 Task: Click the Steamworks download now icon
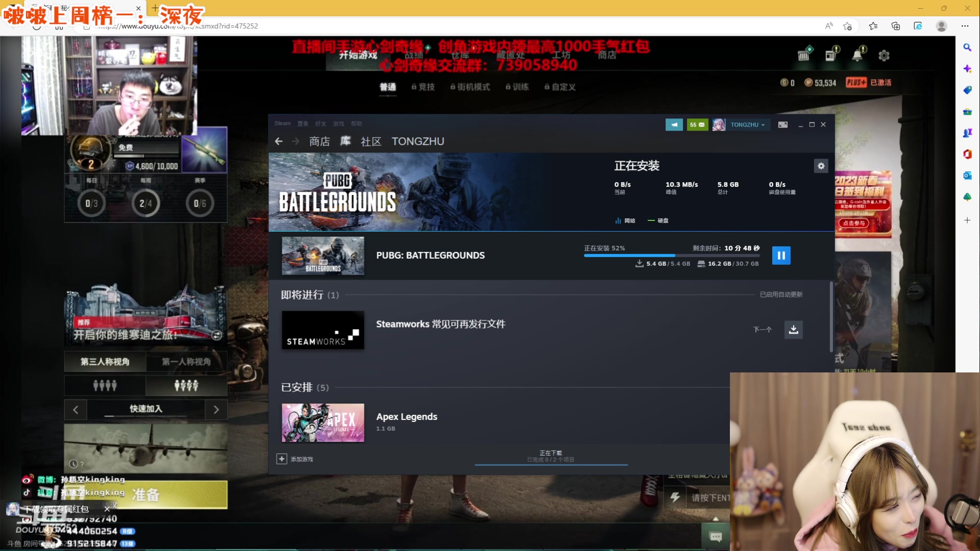click(793, 330)
